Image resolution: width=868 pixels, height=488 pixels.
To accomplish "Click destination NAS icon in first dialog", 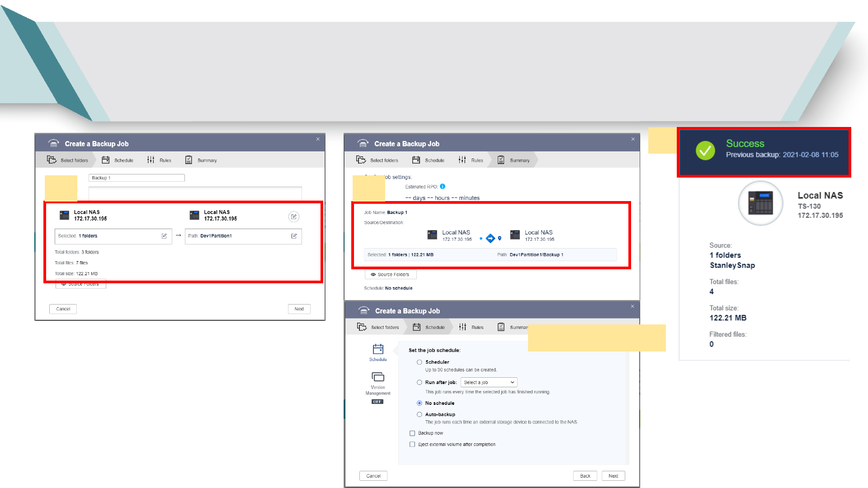I will pyautogui.click(x=194, y=215).
